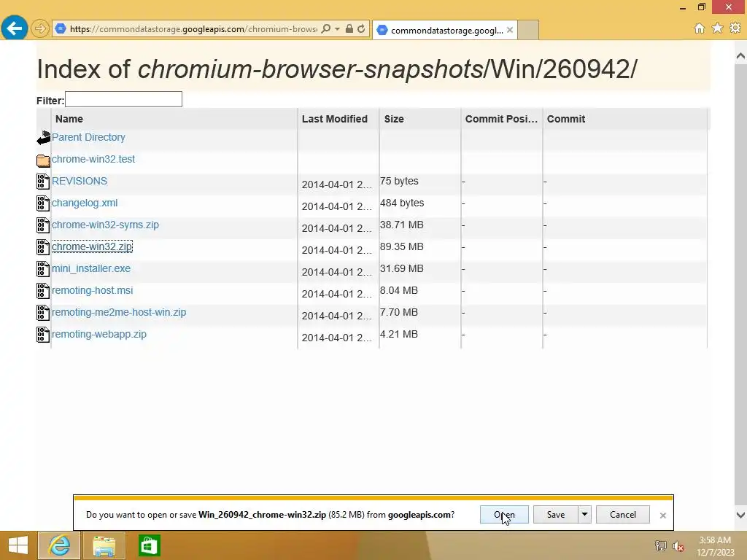This screenshot has height=560, width=747.
Task: Click the network tray icon
Action: click(x=661, y=546)
